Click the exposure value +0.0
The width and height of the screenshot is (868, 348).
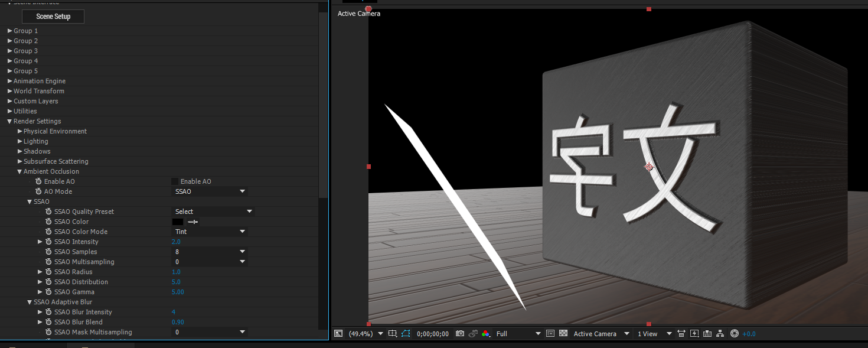pyautogui.click(x=749, y=334)
